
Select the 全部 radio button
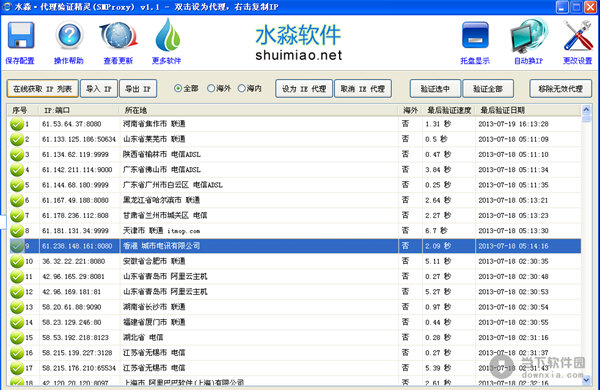pos(178,88)
